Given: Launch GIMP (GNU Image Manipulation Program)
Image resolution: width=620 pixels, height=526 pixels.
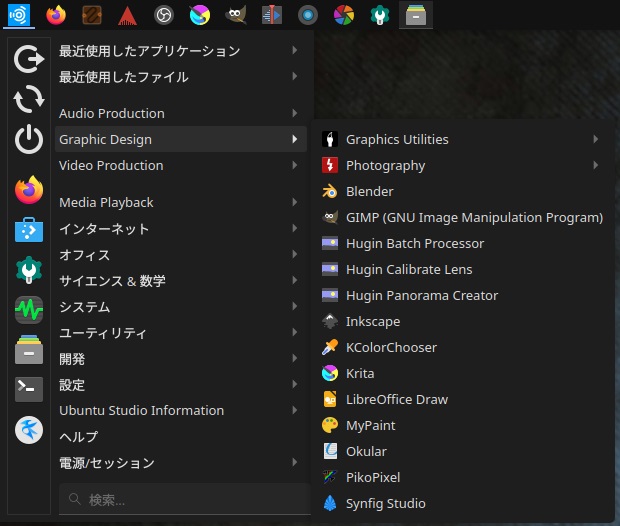Looking at the screenshot, I should pos(463,218).
